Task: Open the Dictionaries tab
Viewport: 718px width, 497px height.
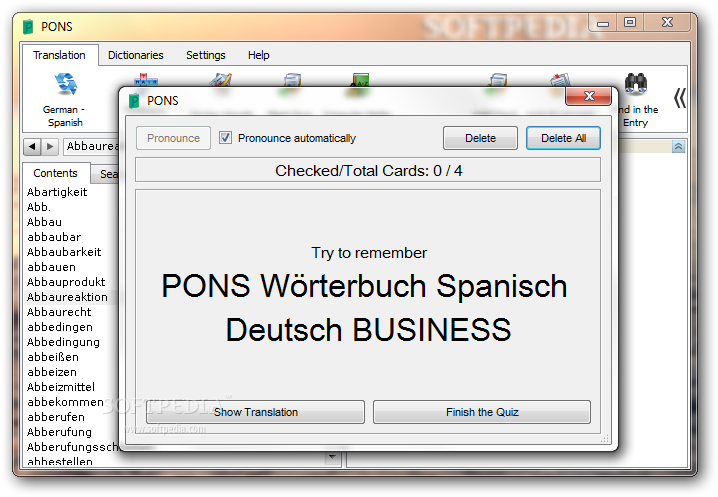Action: pyautogui.click(x=136, y=55)
